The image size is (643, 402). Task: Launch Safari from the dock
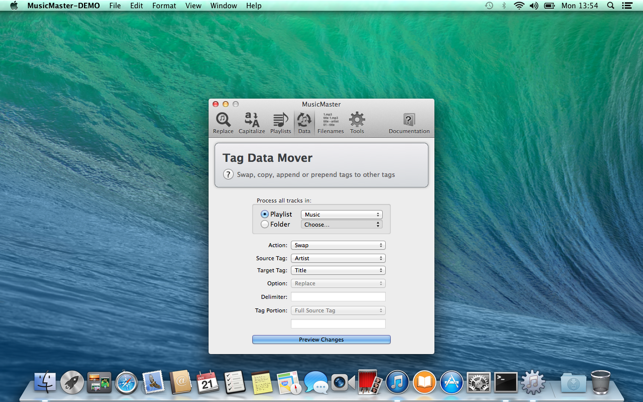[x=126, y=382]
